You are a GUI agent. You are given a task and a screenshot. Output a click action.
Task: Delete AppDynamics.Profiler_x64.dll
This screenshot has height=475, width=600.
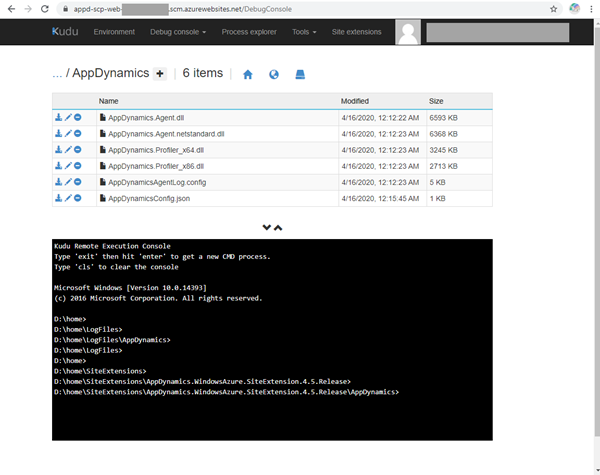pyautogui.click(x=78, y=150)
